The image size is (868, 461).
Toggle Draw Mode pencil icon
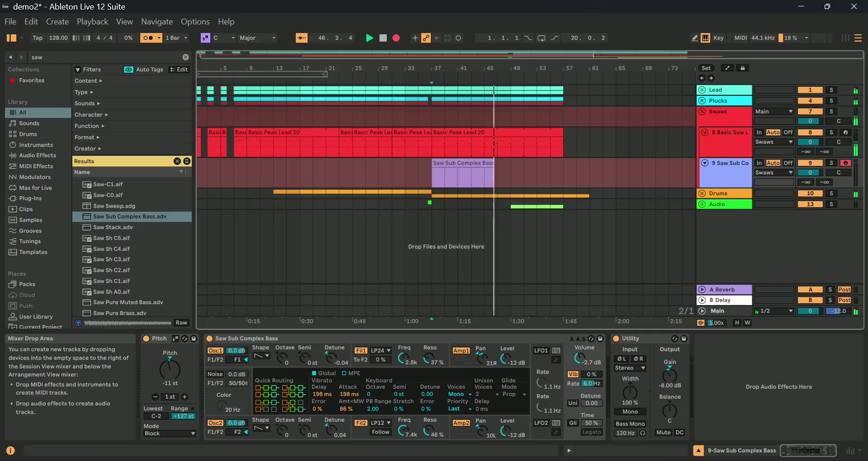coord(695,38)
